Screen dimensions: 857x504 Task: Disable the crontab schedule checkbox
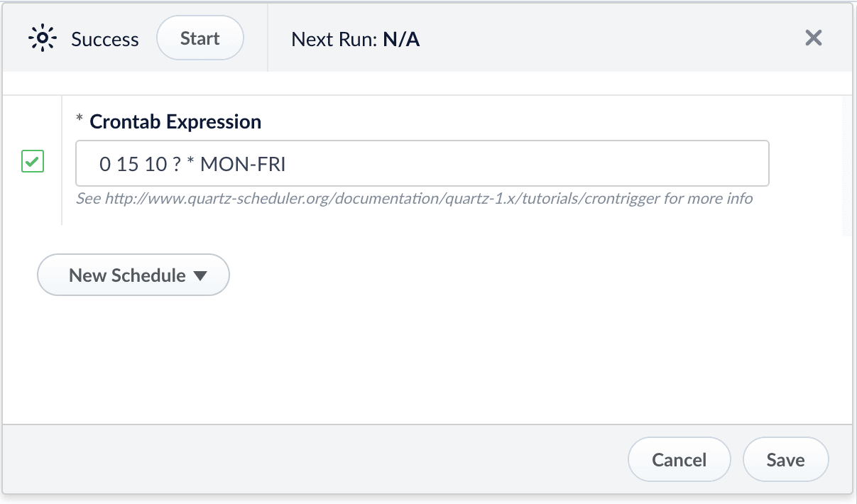(33, 162)
